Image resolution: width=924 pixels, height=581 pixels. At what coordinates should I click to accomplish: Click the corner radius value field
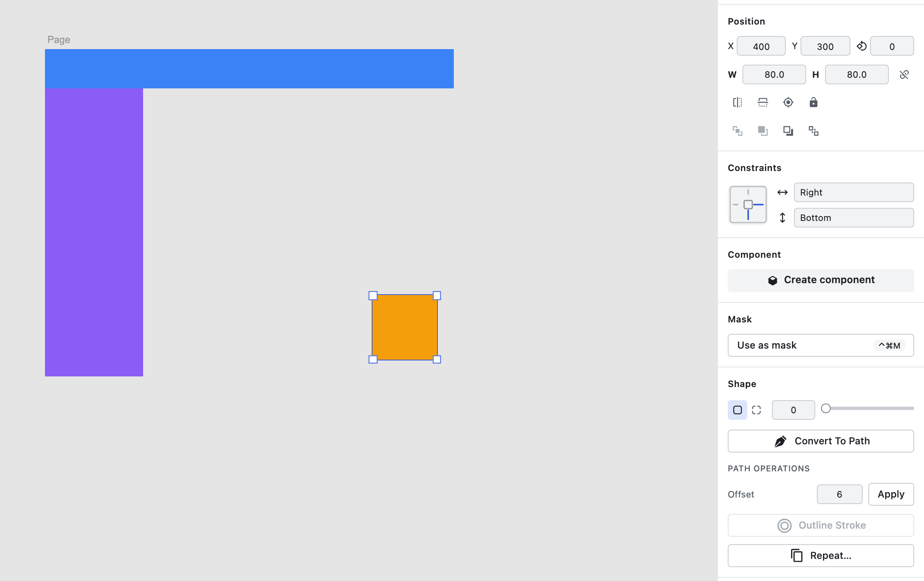[x=793, y=410]
